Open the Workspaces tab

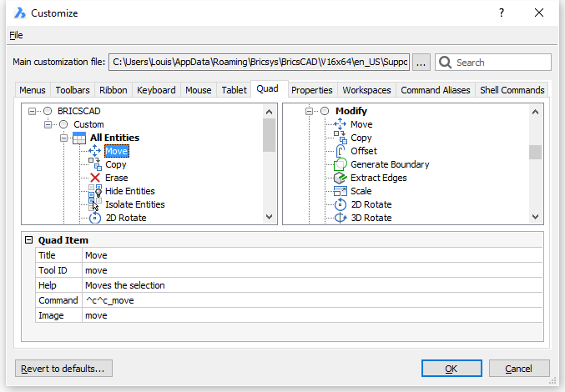[366, 90]
